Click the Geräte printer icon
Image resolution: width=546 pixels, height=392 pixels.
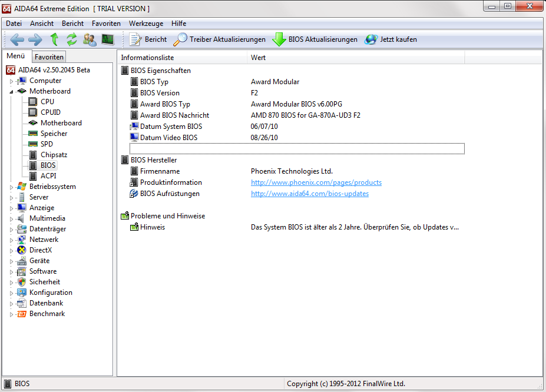pos(22,261)
